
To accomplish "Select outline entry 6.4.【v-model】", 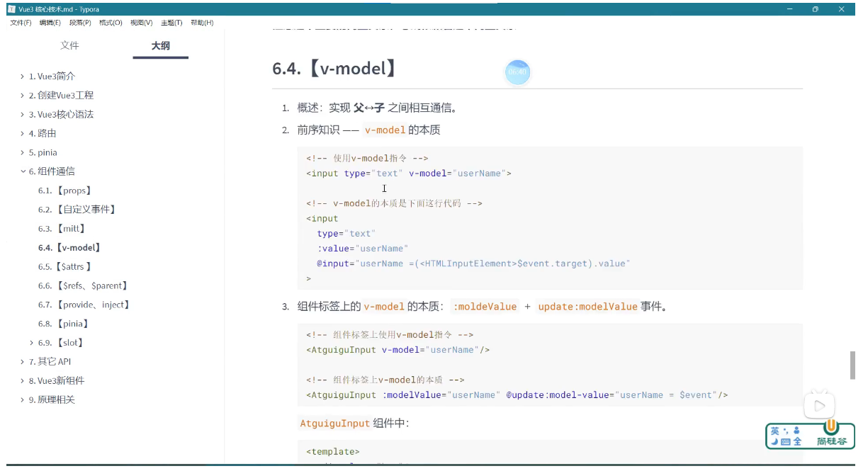I will (x=70, y=248).
